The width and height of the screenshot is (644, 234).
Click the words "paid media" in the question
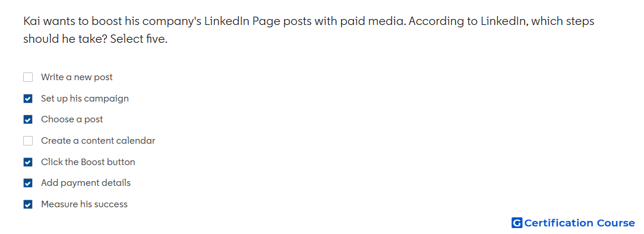click(x=373, y=21)
